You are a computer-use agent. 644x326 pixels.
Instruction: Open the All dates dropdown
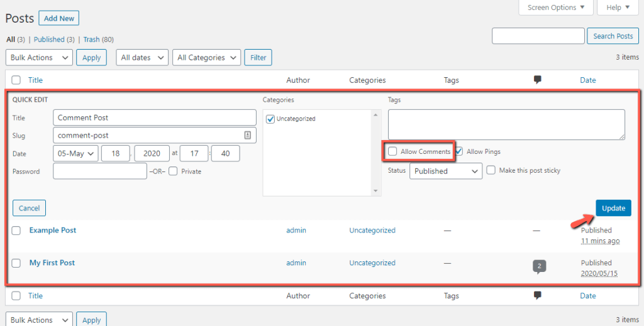click(x=142, y=57)
